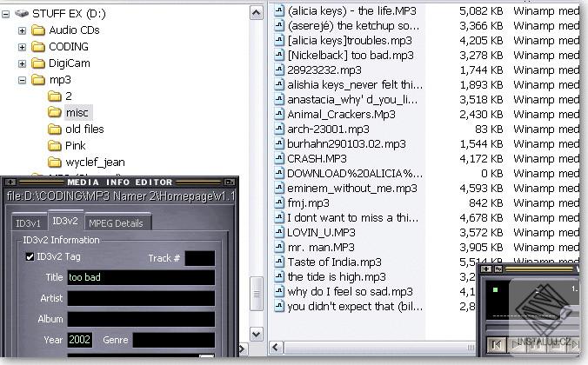This screenshot has height=365, width=588.
Task: Switch to the ID3v1 tab
Action: click(28, 223)
